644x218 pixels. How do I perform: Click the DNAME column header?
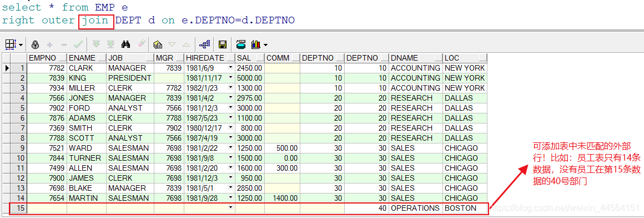tap(416, 58)
